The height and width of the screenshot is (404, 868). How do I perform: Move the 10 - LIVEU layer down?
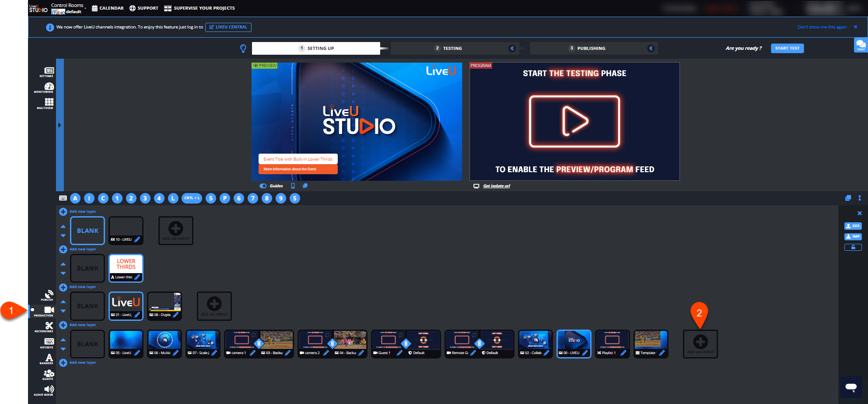coord(63,235)
